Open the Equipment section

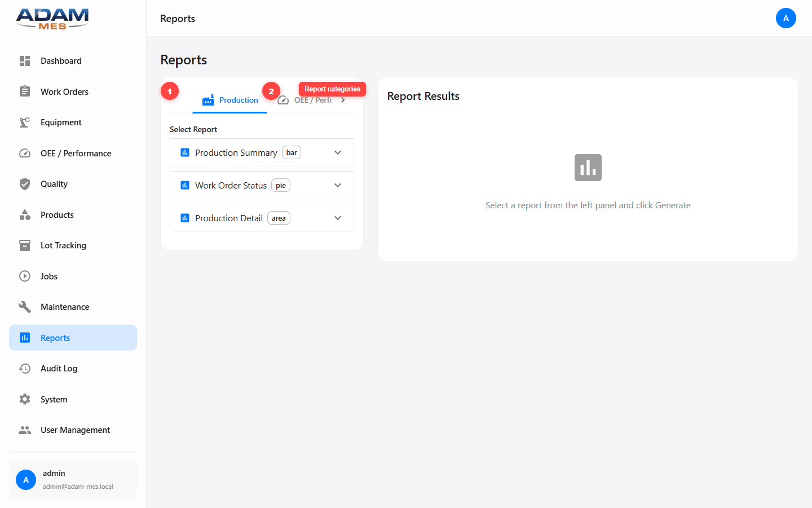(x=60, y=122)
